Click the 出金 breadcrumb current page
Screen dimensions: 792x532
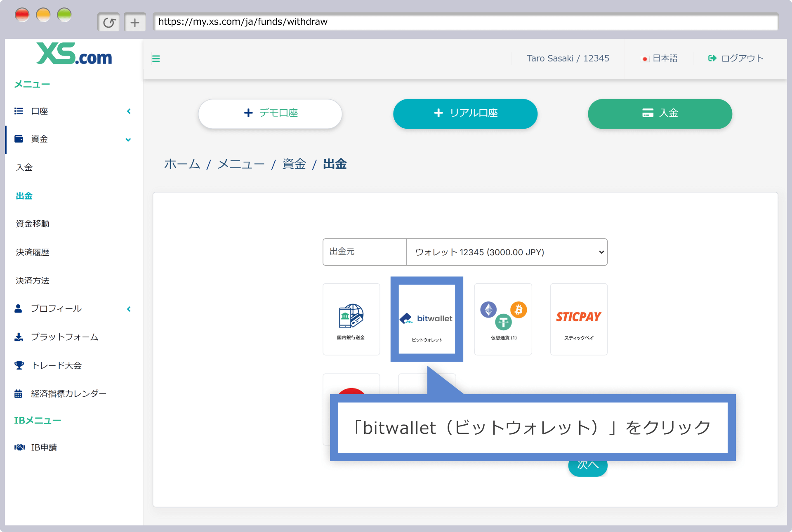pyautogui.click(x=335, y=164)
